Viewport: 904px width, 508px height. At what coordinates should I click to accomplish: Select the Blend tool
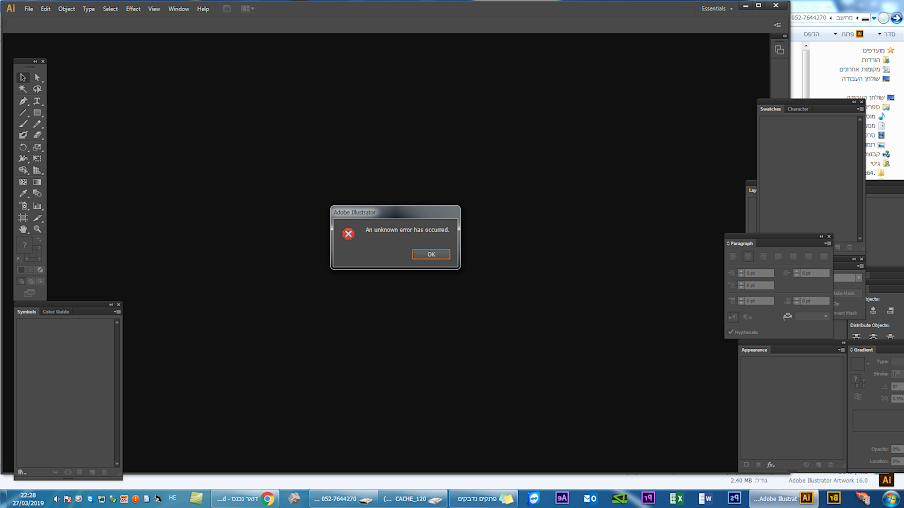37,194
